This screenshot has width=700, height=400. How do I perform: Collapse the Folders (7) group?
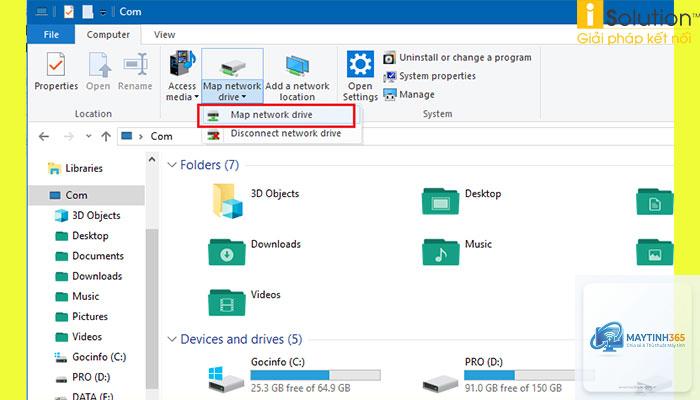pos(172,165)
